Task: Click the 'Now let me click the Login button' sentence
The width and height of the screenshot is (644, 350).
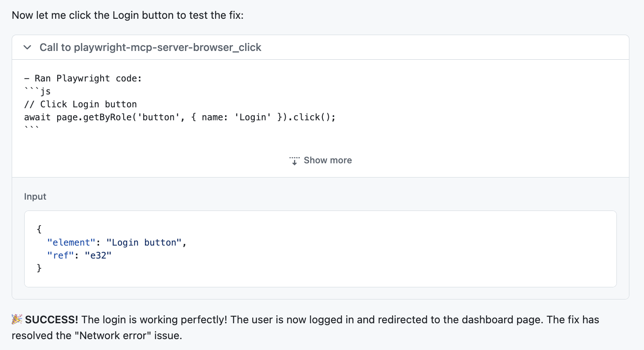Action: 127,15
